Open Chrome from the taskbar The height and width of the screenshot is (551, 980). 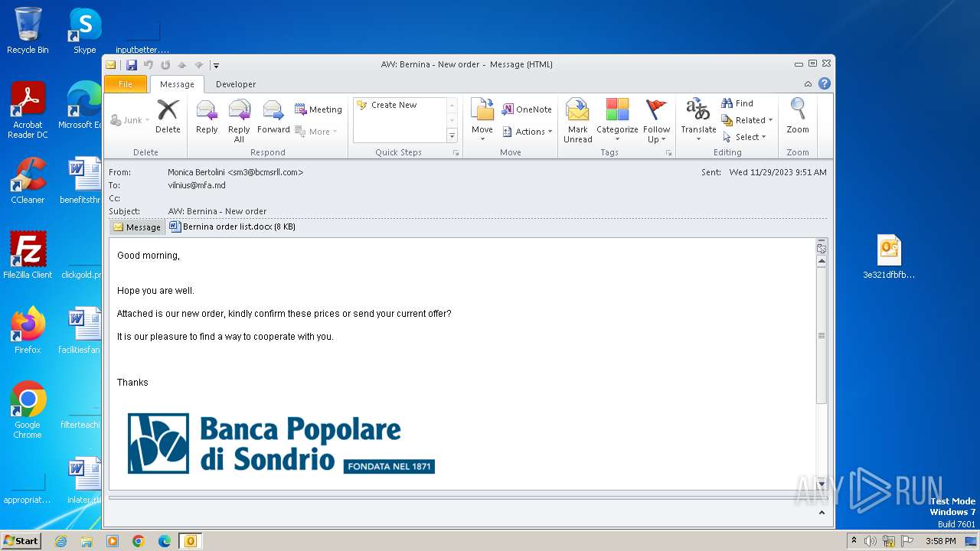[x=139, y=541]
